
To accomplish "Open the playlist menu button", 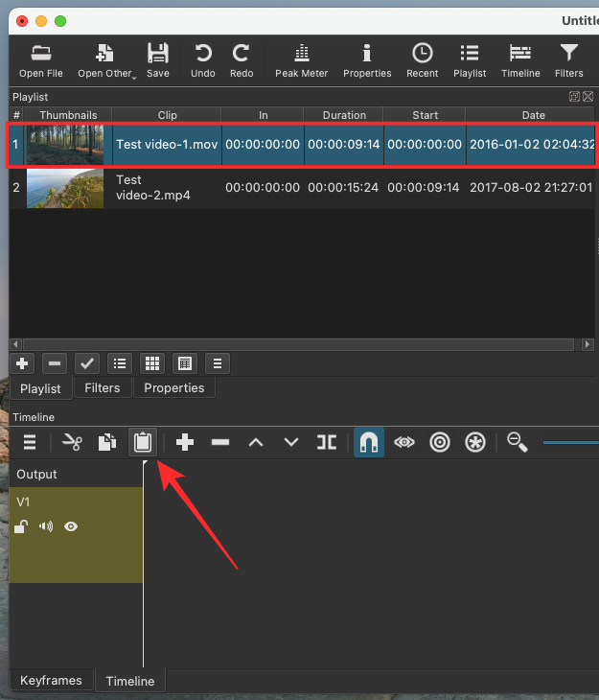I will point(218,363).
